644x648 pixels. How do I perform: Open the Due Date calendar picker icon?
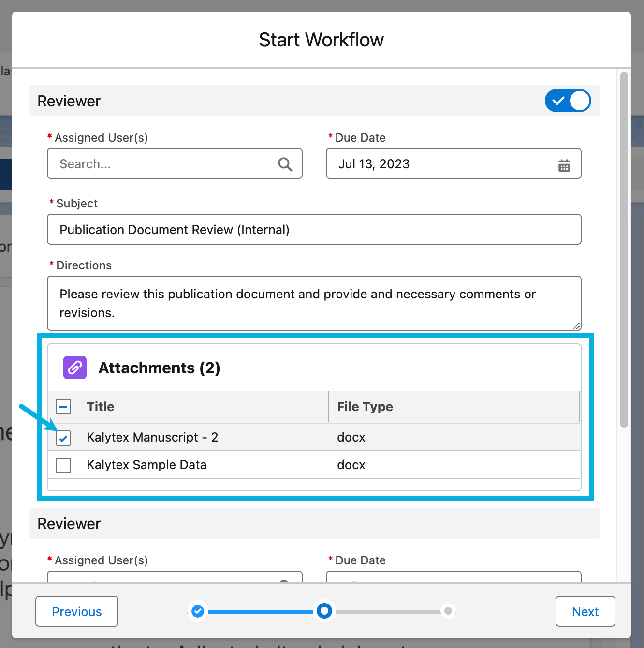(564, 165)
